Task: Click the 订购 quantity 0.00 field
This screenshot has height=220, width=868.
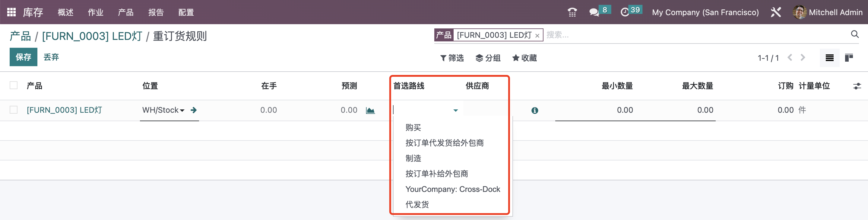Action: coord(785,110)
